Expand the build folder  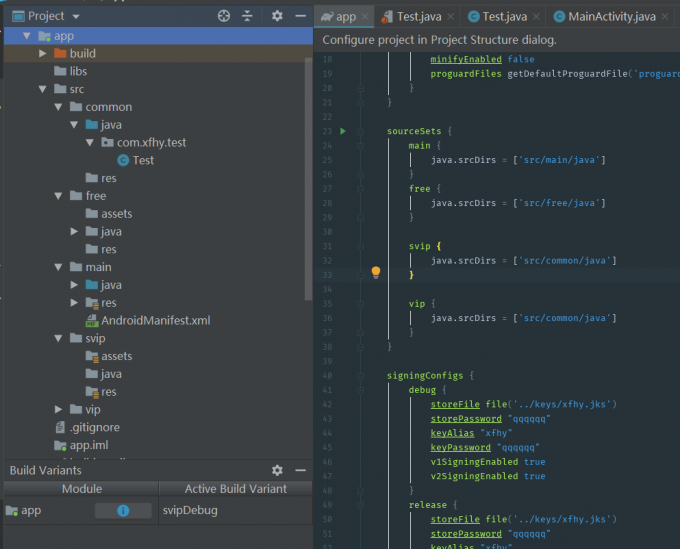click(43, 53)
